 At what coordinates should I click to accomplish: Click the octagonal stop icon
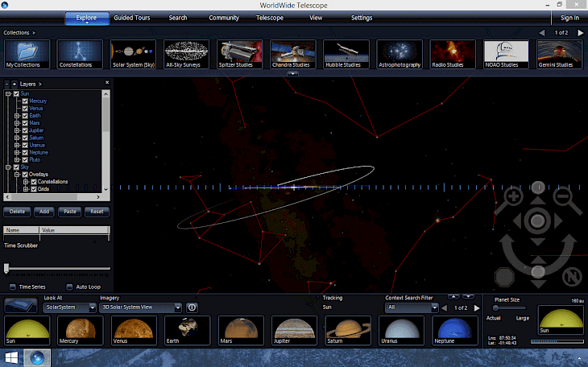pyautogui.click(x=504, y=277)
